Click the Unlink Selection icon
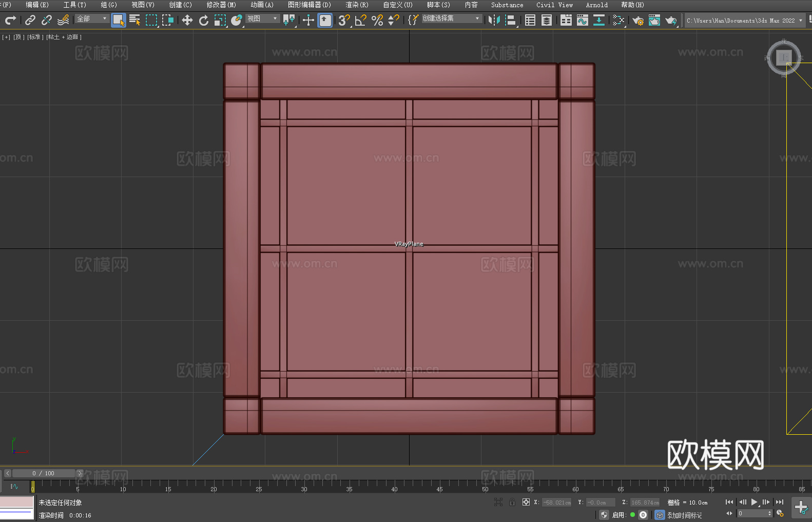The image size is (812, 522). point(47,20)
